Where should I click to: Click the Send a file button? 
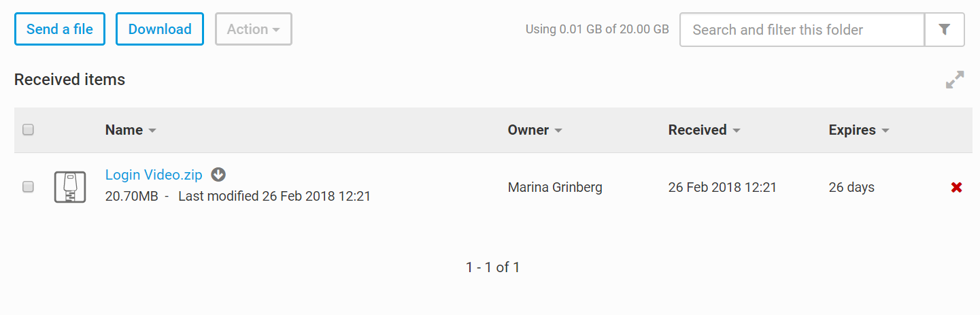point(60,29)
